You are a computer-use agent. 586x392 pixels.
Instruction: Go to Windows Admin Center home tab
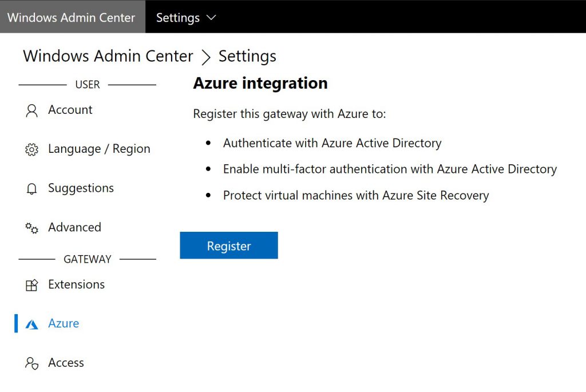73,17
